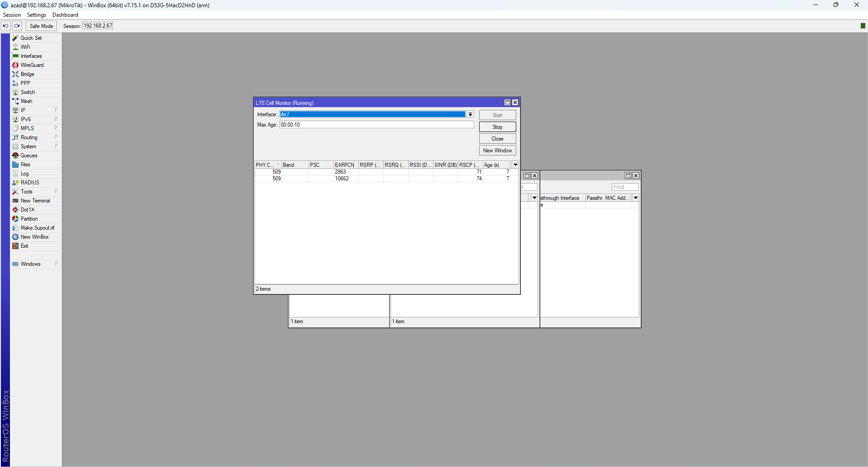Expand the MPLS submenu arrow
The image size is (868, 467).
(57, 128)
